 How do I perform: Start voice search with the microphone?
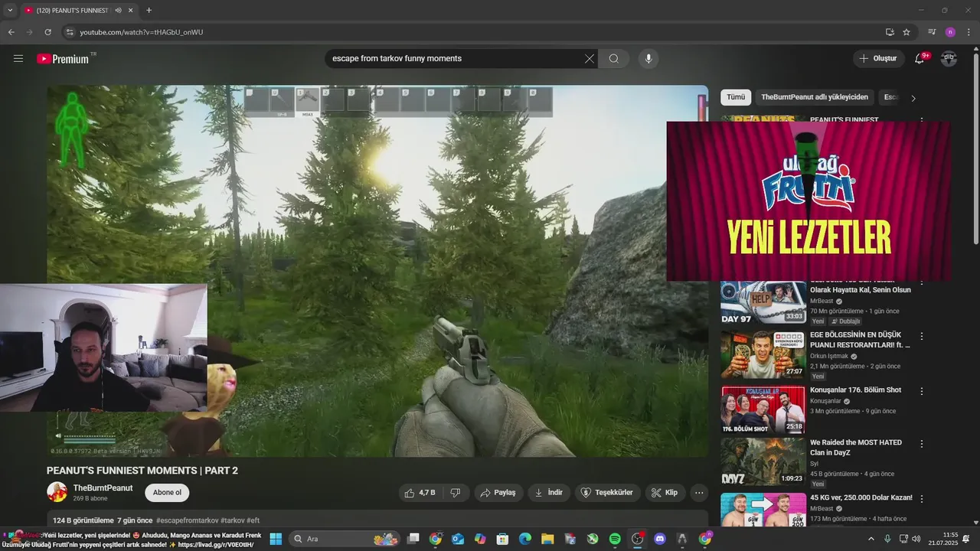[648, 58]
